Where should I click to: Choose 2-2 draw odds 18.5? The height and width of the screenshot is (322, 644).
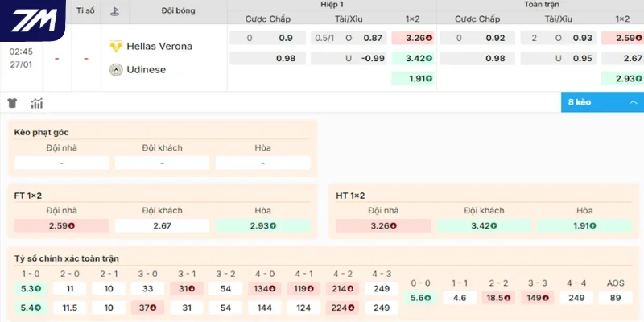coord(498,298)
